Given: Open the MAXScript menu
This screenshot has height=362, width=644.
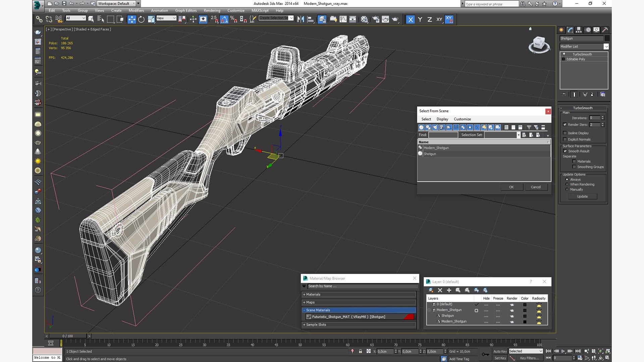Looking at the screenshot, I should click(260, 10).
